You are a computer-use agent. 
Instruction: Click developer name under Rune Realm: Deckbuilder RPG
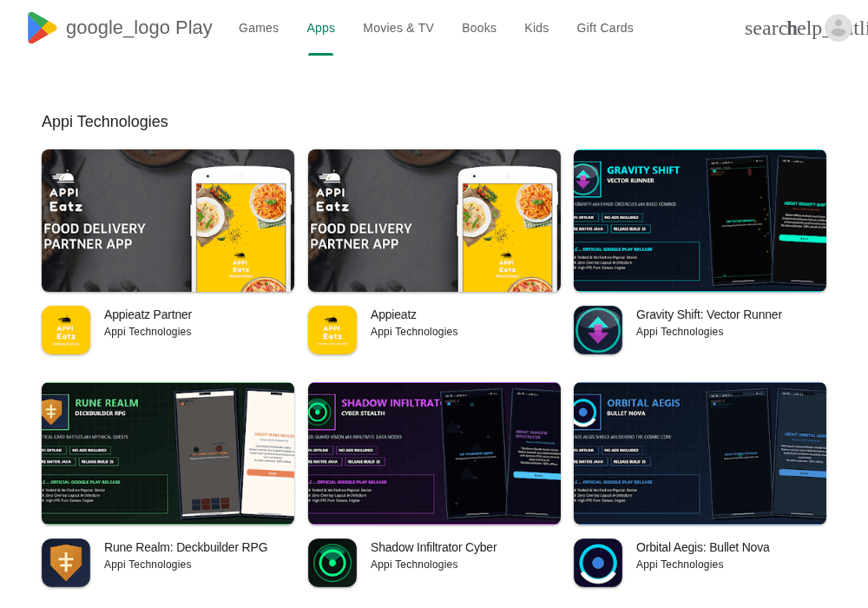148,565
